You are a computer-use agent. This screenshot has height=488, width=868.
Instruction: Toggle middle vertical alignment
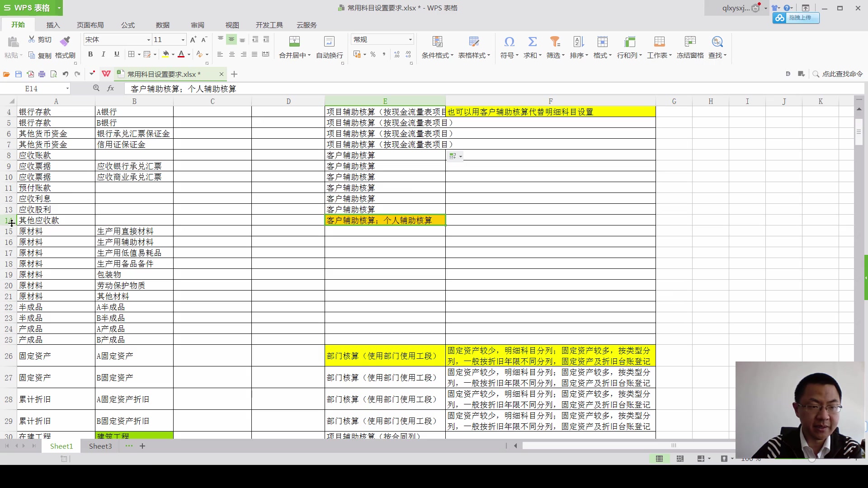(x=231, y=39)
